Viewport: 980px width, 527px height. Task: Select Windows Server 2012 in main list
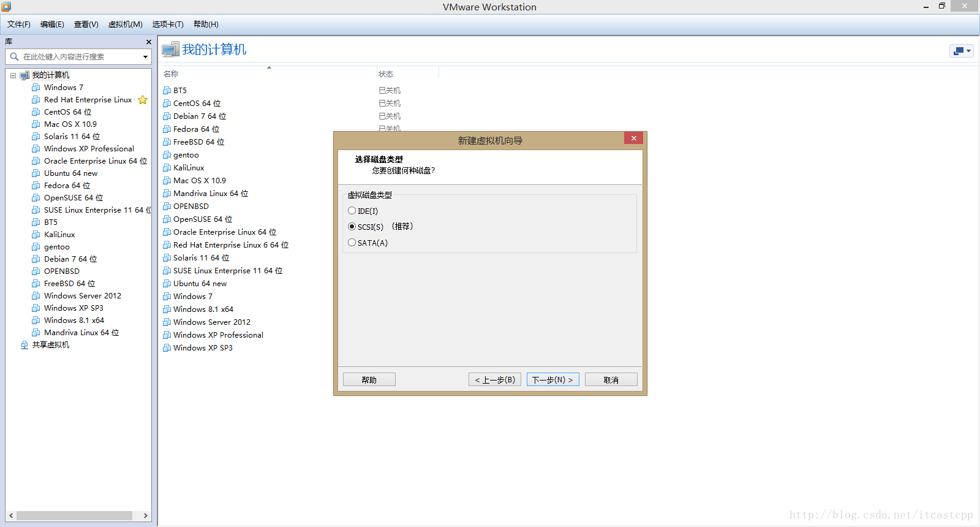click(212, 322)
